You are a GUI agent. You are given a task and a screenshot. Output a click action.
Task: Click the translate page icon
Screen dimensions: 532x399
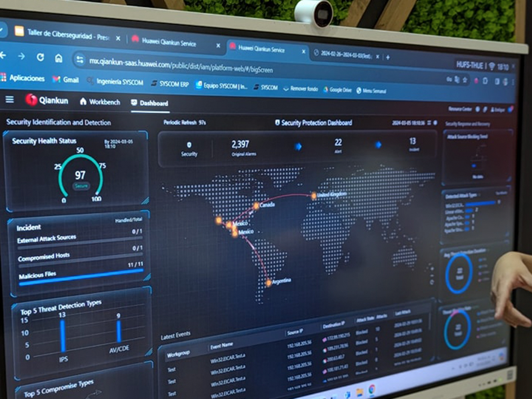(x=457, y=79)
